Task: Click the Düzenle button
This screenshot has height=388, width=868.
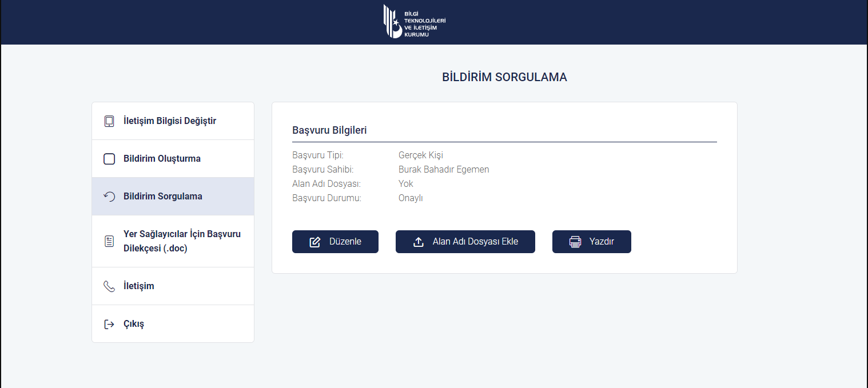Action: coord(335,242)
